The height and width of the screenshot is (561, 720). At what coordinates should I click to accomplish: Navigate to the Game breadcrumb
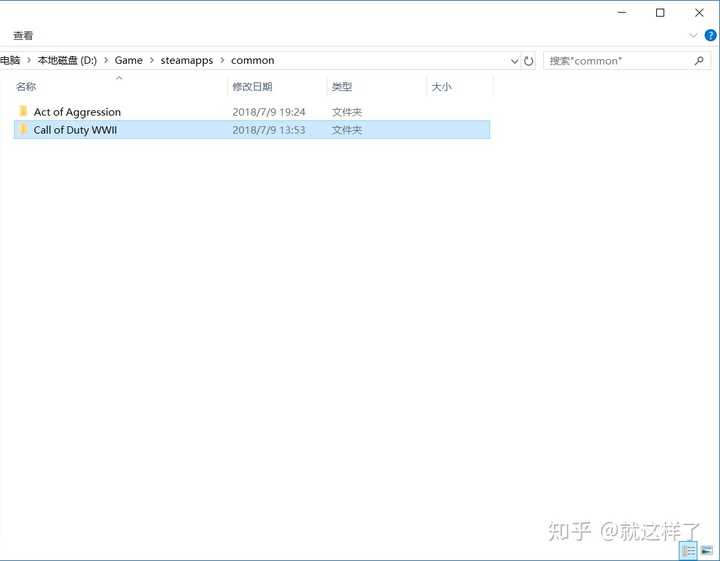tap(129, 60)
